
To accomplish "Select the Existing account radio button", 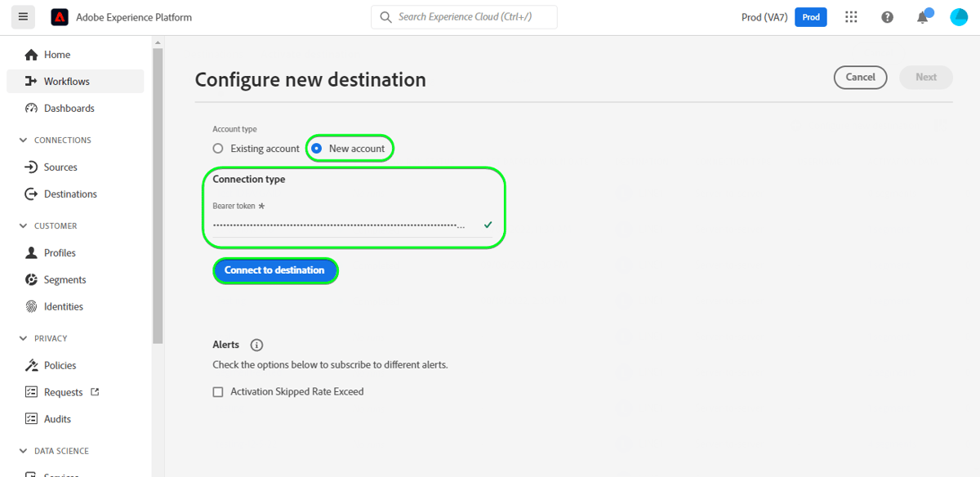I will pyautogui.click(x=217, y=148).
